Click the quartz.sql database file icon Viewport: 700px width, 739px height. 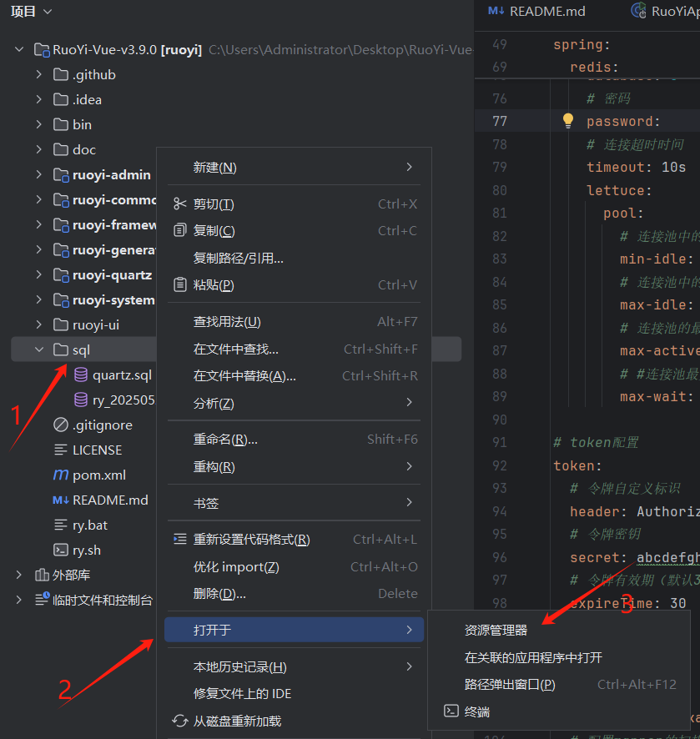pyautogui.click(x=81, y=375)
